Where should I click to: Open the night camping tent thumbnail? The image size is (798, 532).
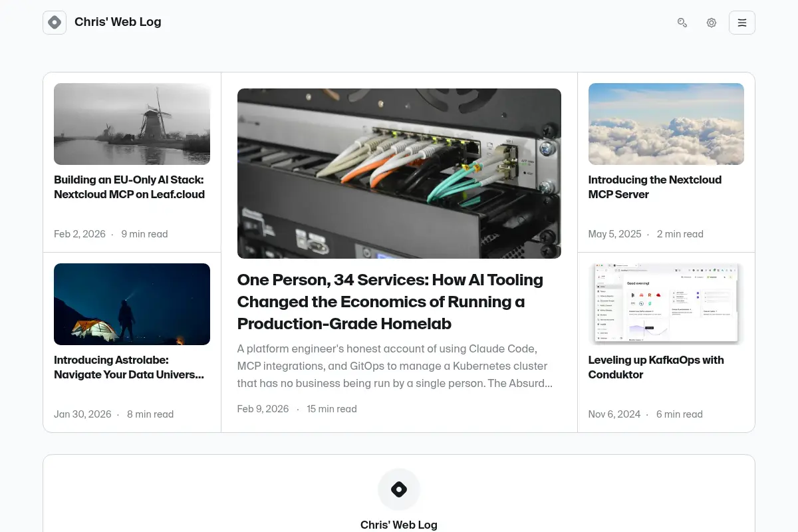(x=132, y=304)
